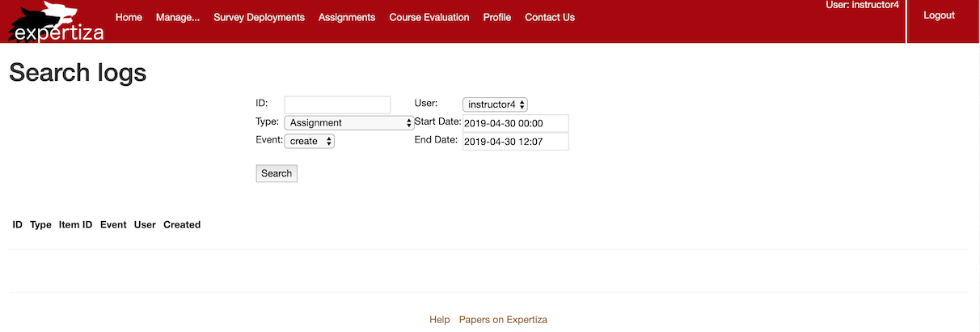
Task: Click the Created column header
Action: (182, 224)
